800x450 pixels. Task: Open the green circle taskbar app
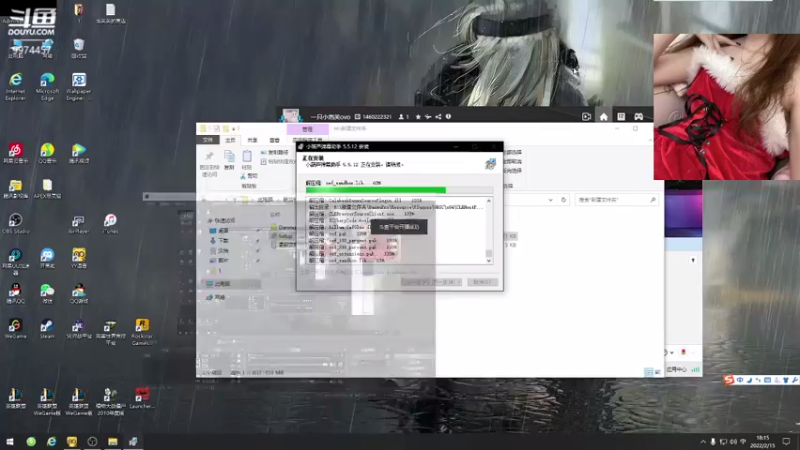31,441
